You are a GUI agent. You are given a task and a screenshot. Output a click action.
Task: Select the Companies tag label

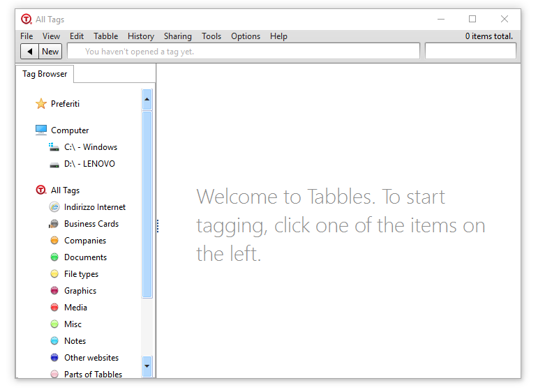tap(85, 241)
